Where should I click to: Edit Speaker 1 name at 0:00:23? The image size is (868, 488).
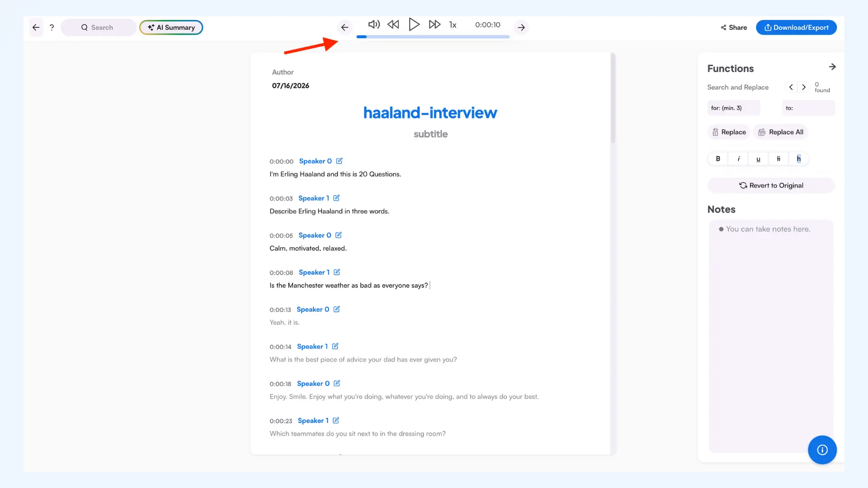pos(336,420)
